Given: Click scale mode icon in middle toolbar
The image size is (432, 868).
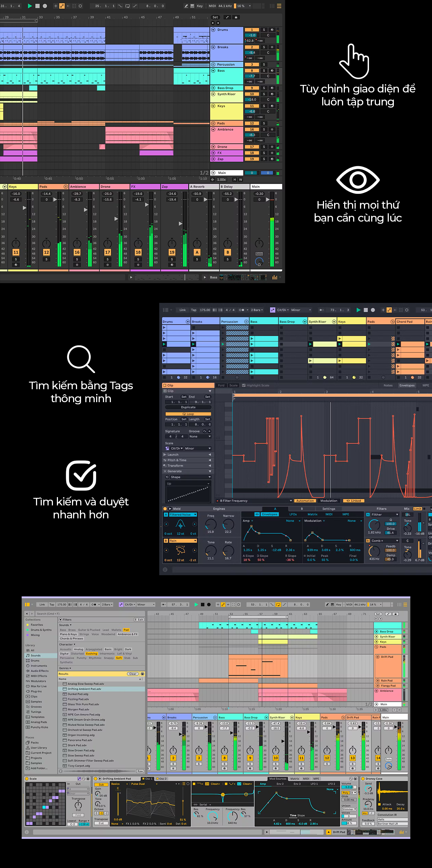Looking at the screenshot, I should [273, 310].
